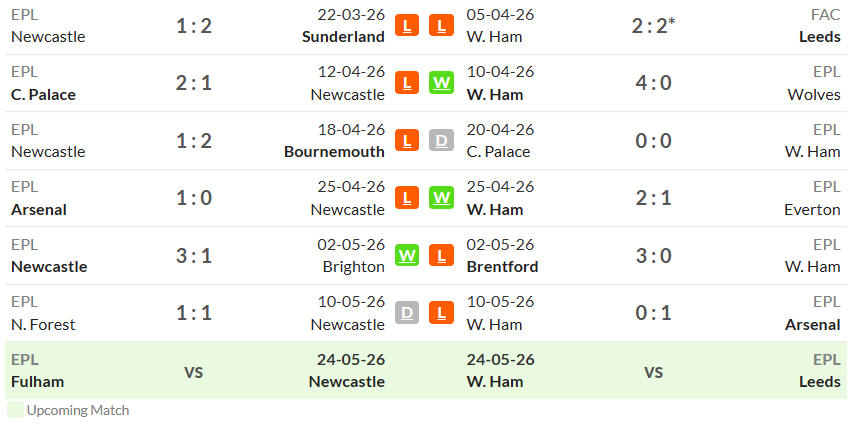Click the L badge for Brentford vs W. Ham
This screenshot has width=848, height=435.
click(441, 255)
